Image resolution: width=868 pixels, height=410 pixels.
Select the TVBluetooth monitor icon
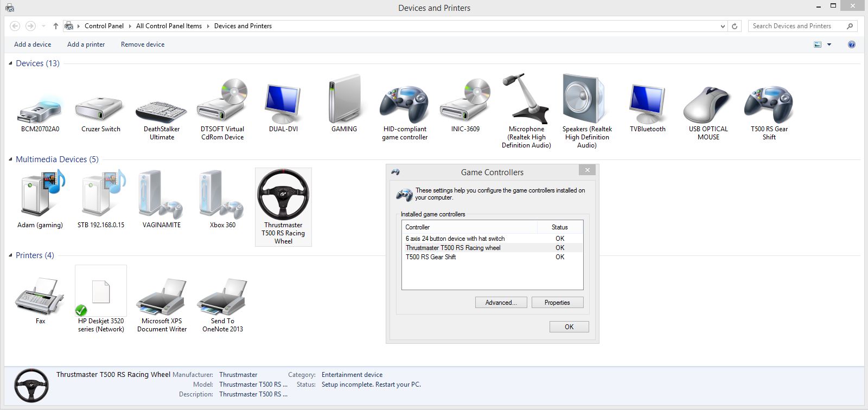[x=648, y=104]
